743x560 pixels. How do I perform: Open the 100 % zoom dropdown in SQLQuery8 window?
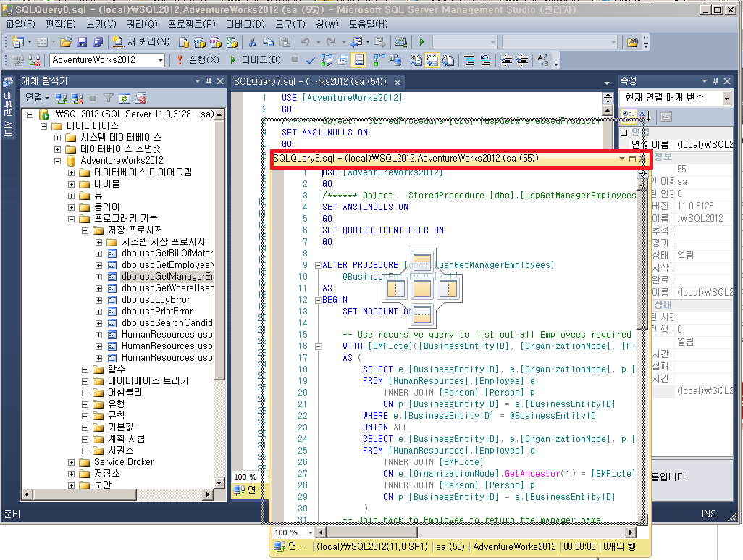pos(311,532)
